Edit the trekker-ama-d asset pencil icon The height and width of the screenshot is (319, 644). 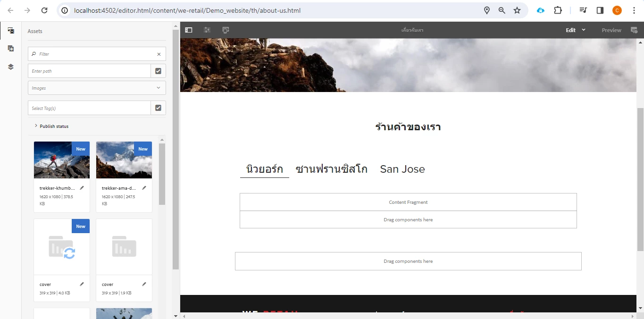144,188
